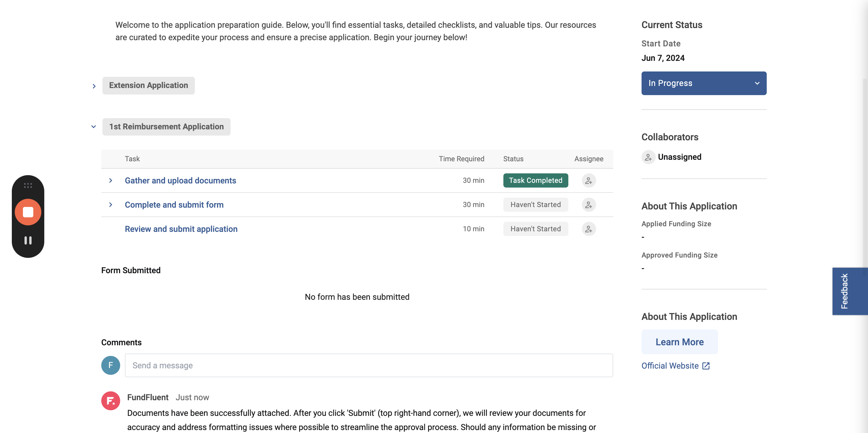Open the Feedback side tab
Screen dimensions: 868x433
point(844,291)
